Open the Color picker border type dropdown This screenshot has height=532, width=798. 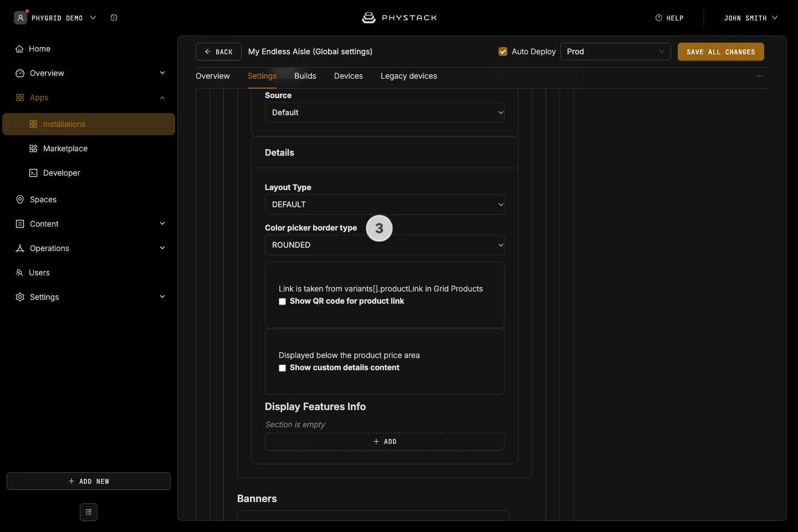[x=385, y=245]
